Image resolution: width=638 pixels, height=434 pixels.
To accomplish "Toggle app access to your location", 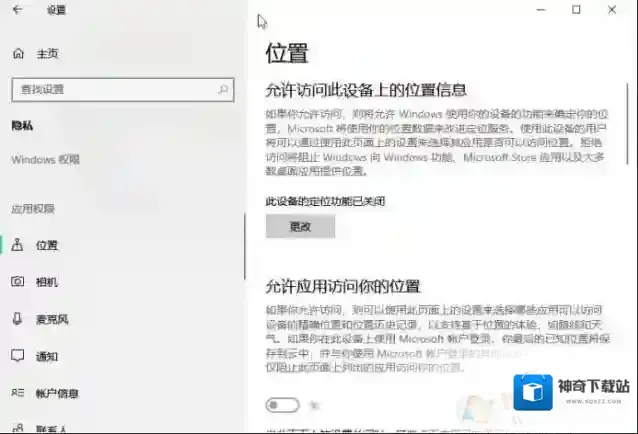I will coord(283,405).
